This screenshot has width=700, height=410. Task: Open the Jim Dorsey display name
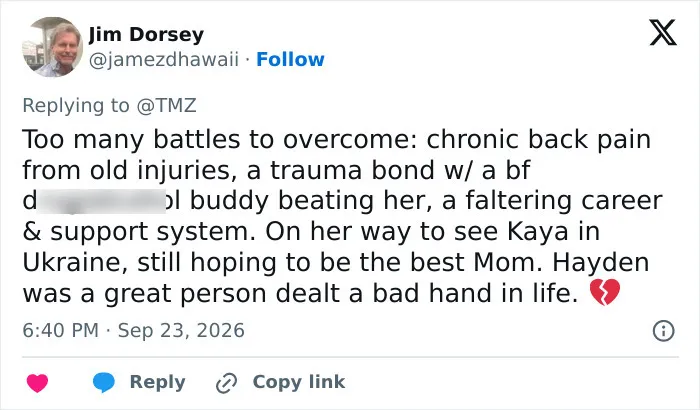[x=146, y=34]
